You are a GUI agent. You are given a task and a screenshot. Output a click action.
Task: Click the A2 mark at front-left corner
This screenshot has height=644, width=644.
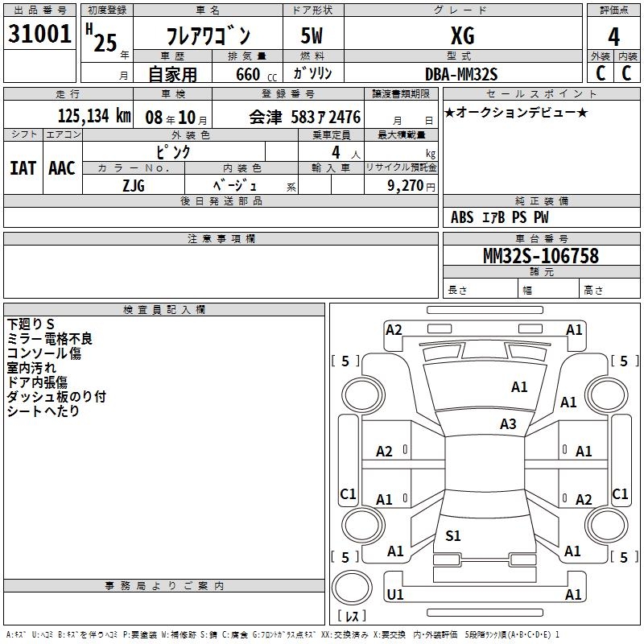click(394, 330)
